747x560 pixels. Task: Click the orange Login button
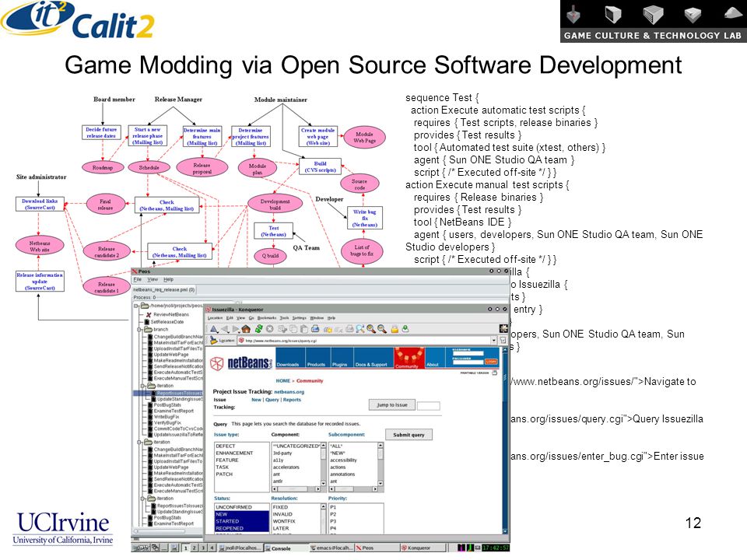(491, 362)
